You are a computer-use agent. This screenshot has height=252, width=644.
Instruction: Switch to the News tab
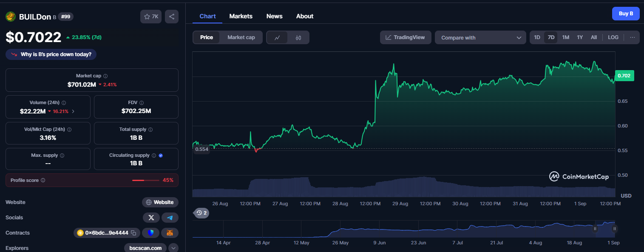click(275, 16)
